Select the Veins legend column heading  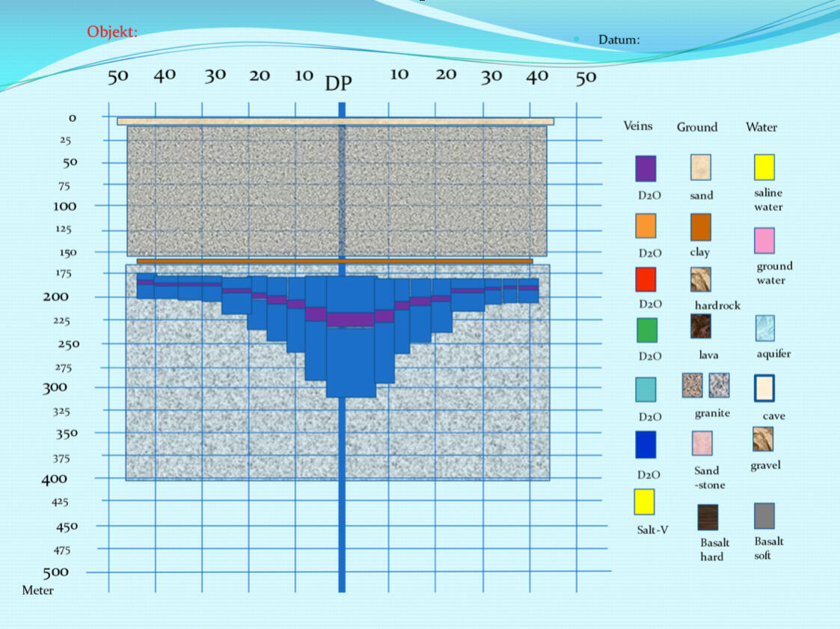tap(638, 126)
